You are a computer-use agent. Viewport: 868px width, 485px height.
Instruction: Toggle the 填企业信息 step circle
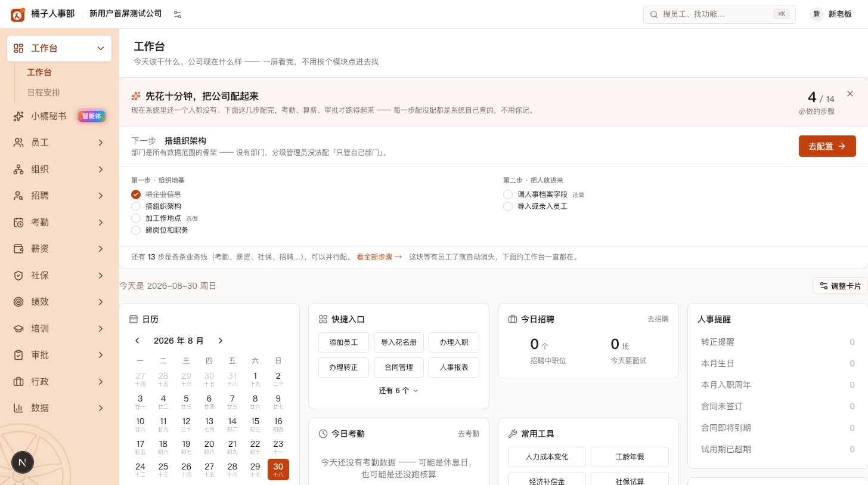click(136, 194)
